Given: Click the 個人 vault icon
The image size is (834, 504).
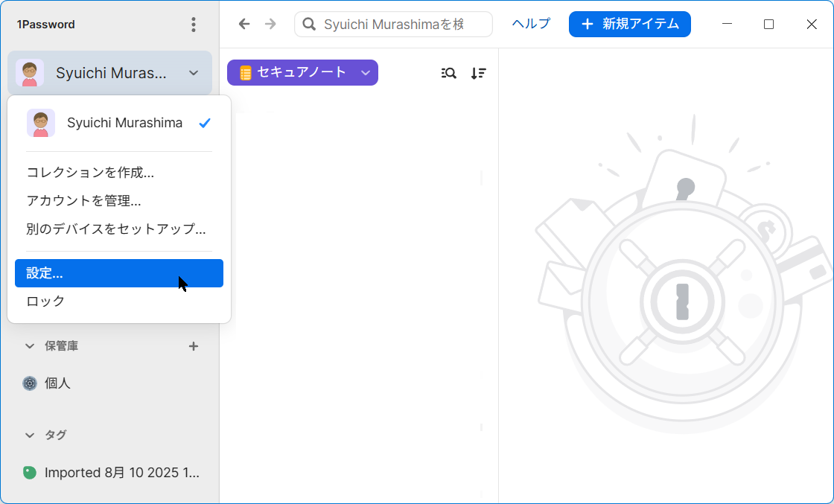Looking at the screenshot, I should click(30, 383).
